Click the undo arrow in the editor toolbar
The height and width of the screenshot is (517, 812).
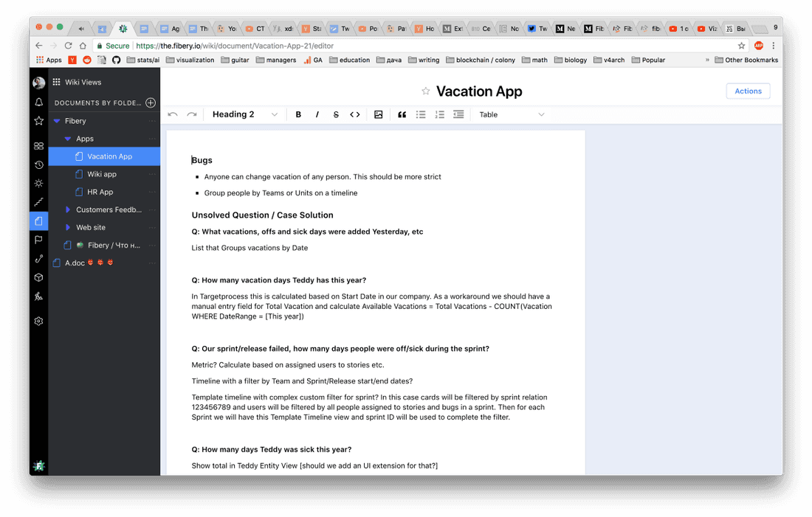(x=172, y=114)
